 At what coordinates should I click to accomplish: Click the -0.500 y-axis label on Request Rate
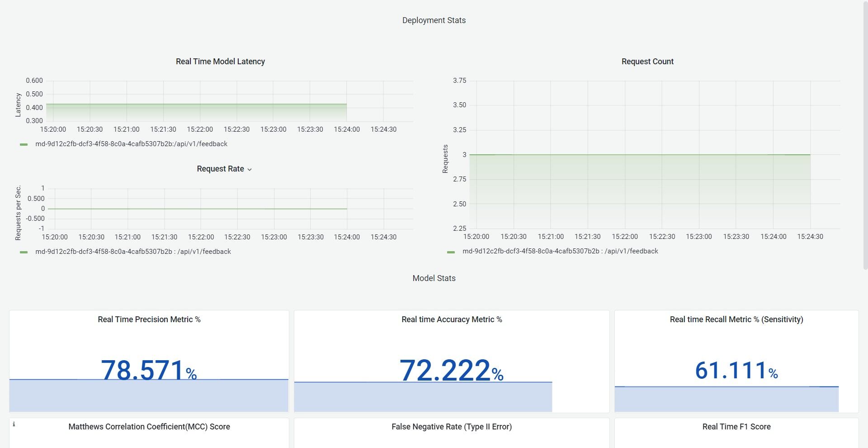point(36,219)
